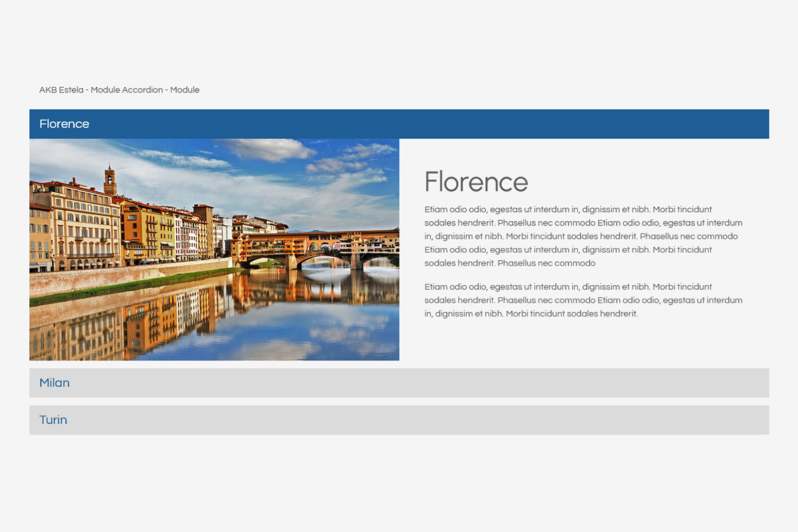Viewport: 798px width, 532px height.
Task: Click the 'Florence' text in blue header
Action: tap(64, 124)
